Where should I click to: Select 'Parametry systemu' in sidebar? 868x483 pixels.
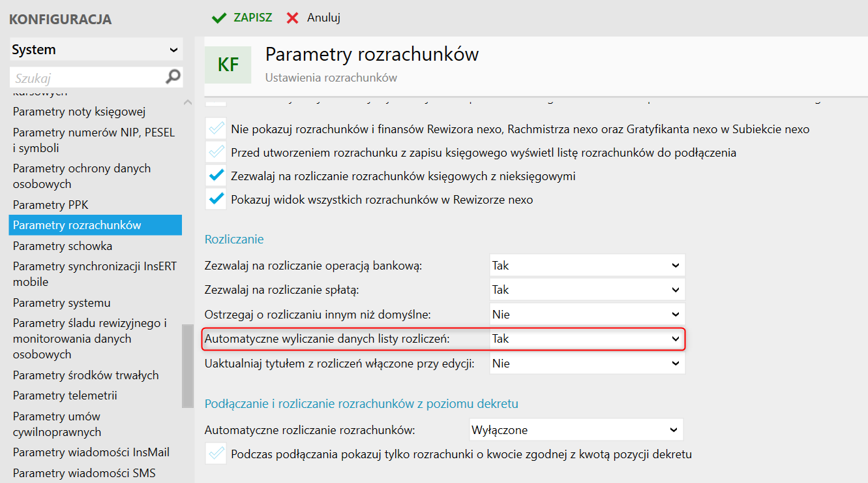[62, 303]
